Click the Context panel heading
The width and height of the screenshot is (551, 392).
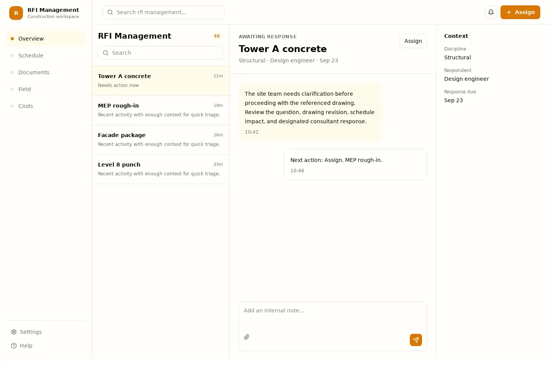pos(456,36)
